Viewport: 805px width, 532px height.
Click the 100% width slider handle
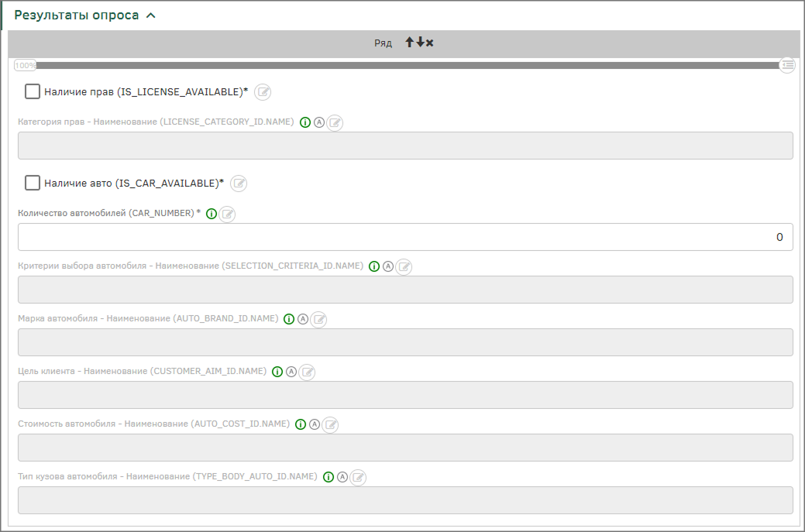[26, 66]
